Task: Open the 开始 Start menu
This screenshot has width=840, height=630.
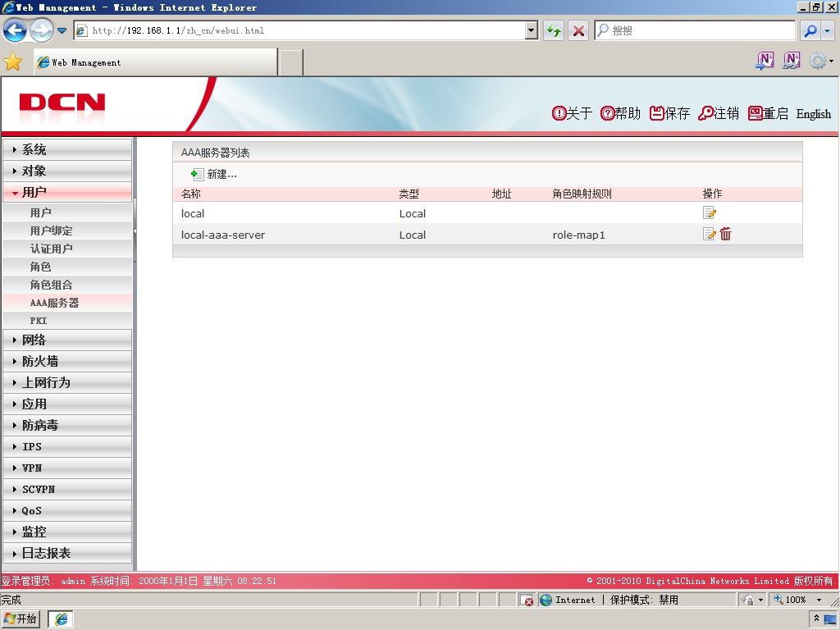Action: point(21,619)
